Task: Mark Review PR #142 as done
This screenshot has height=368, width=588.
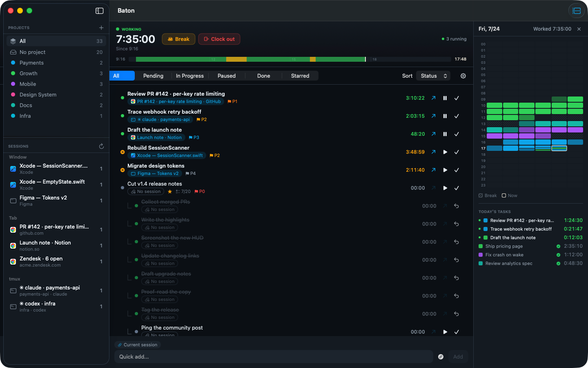Action: coord(457,98)
